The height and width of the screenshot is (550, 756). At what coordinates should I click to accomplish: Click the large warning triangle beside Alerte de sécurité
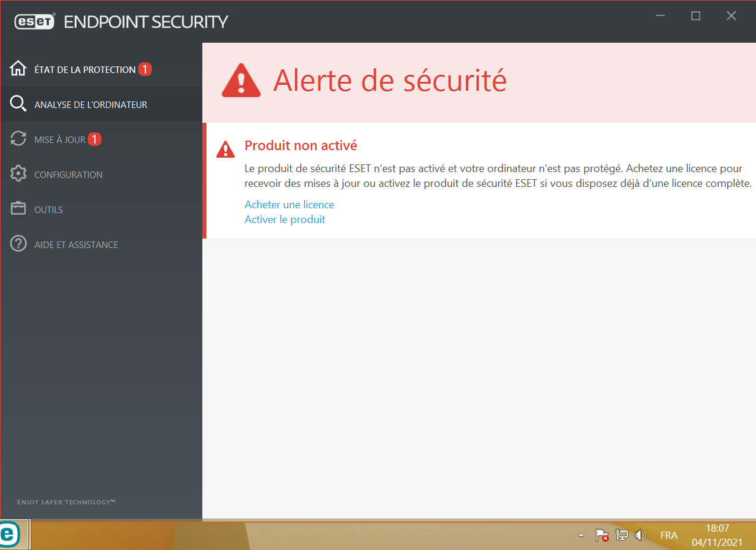[x=241, y=81]
